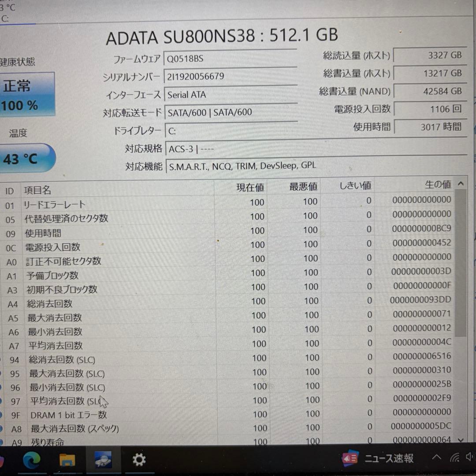Click the drive title ADATA SU800NS38 : 512.1 GB
476x476 pixels.
pos(222,36)
